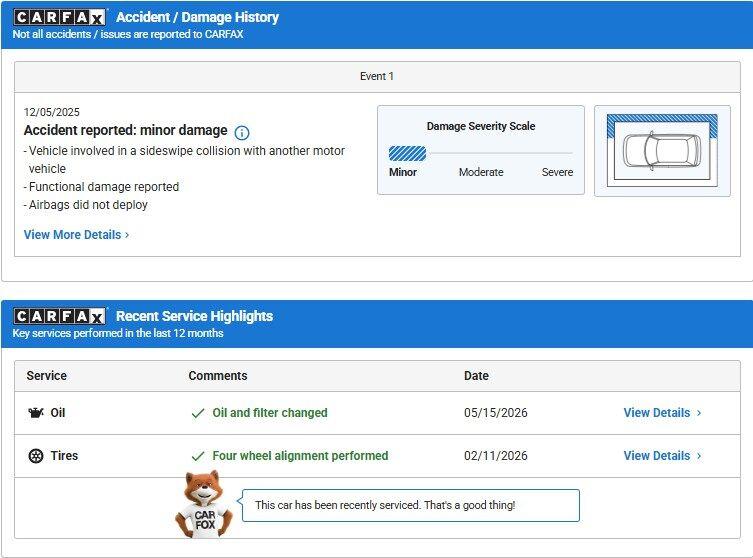753x558 pixels.
Task: Click 'Accident reported: minor damage' heading
Action: pyautogui.click(x=125, y=131)
